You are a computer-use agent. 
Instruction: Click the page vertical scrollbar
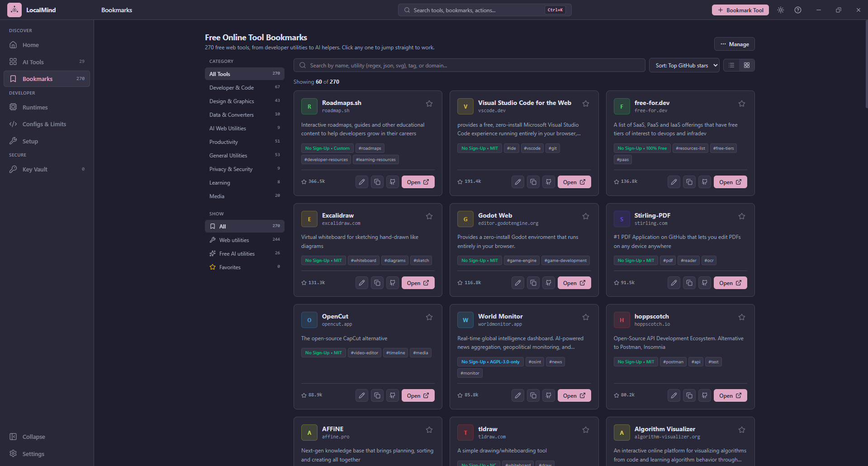866,63
